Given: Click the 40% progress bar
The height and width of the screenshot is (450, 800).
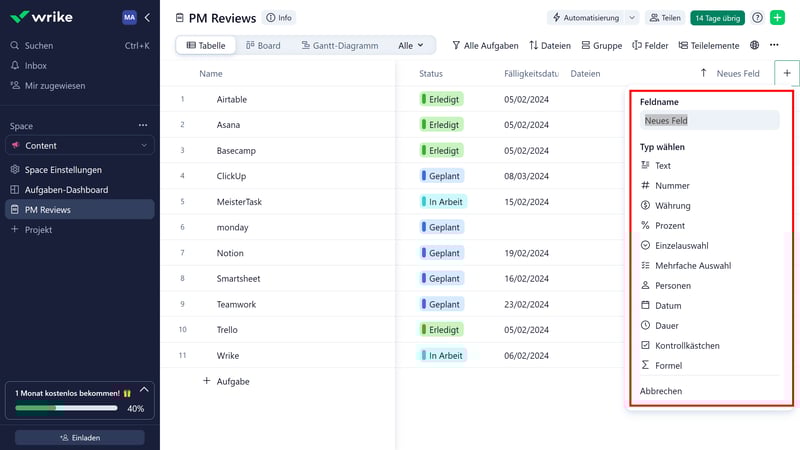Looking at the screenshot, I should click(x=66, y=408).
